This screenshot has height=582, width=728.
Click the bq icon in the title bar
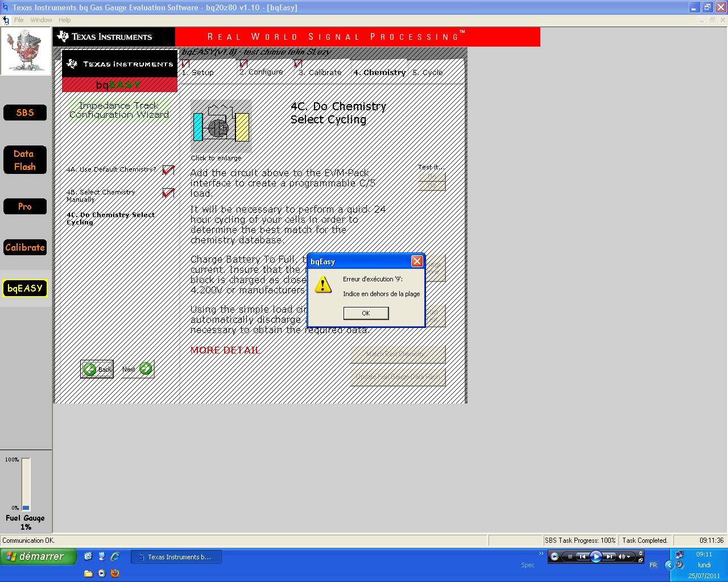6,7
